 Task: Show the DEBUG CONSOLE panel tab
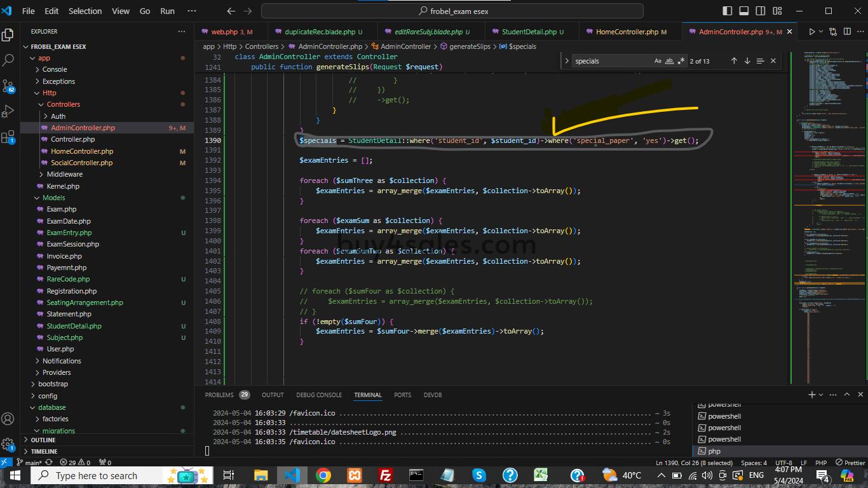tap(318, 395)
